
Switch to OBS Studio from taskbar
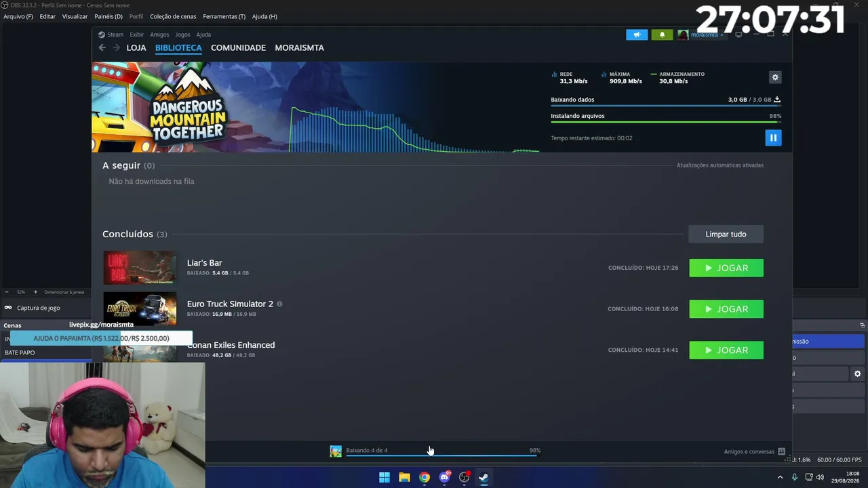(x=464, y=477)
